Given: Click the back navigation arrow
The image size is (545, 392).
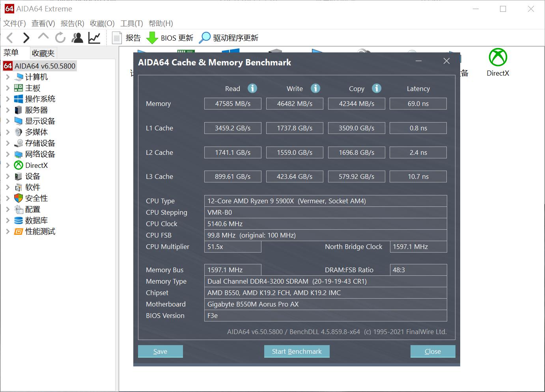Looking at the screenshot, I should (x=10, y=38).
